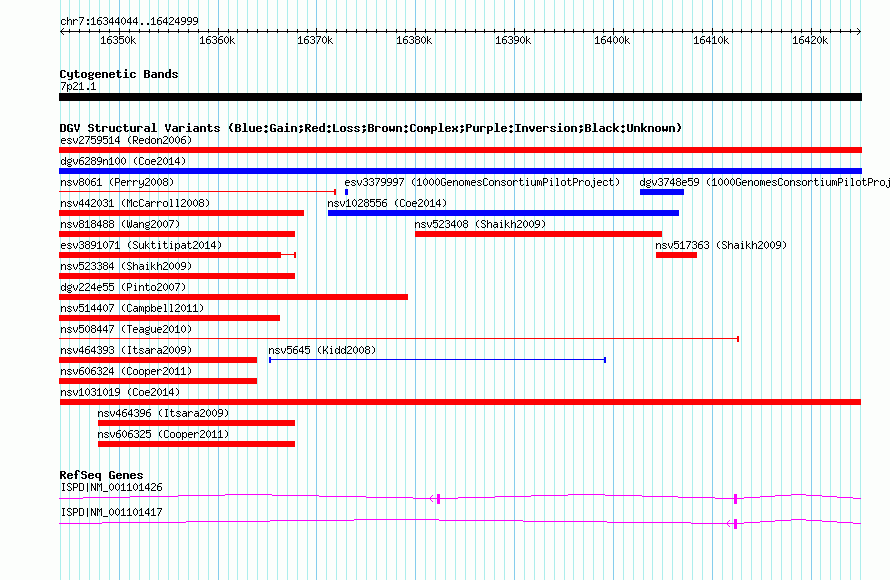Image resolution: width=890 pixels, height=580 pixels.
Task: Select the nsv514407 red bar
Action: coord(170,318)
